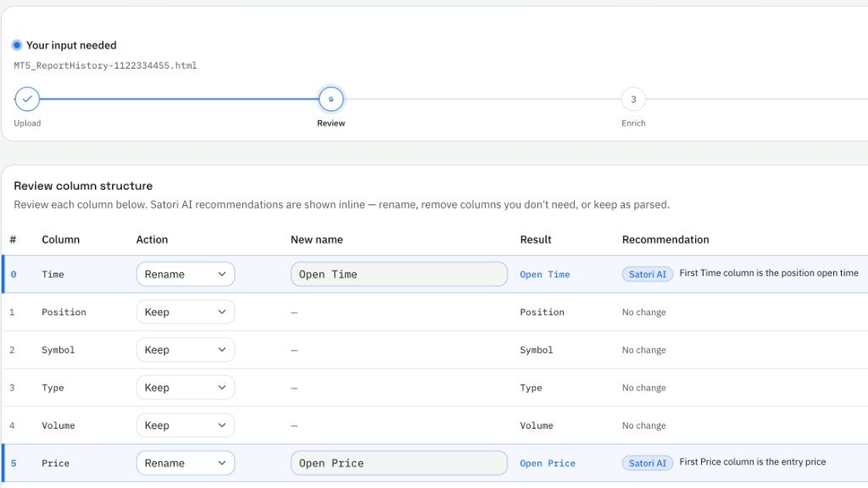Open Action dropdown for Type column
Image resolution: width=868 pixels, height=488 pixels.
tap(186, 387)
